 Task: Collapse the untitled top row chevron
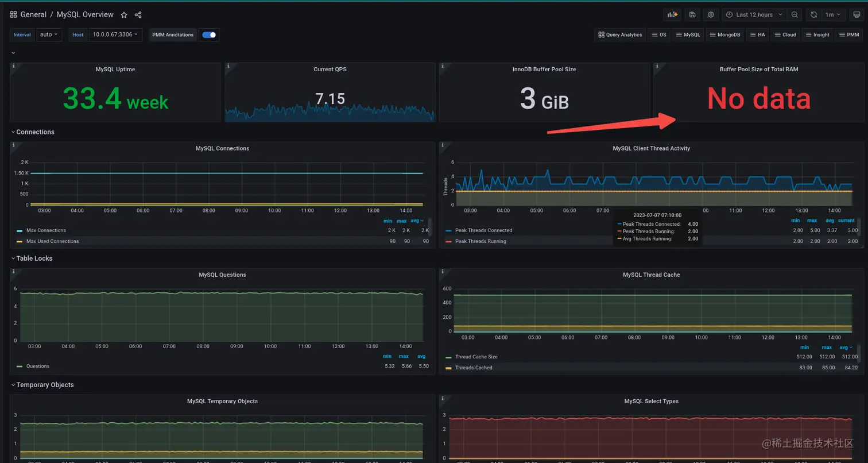tap(13, 53)
